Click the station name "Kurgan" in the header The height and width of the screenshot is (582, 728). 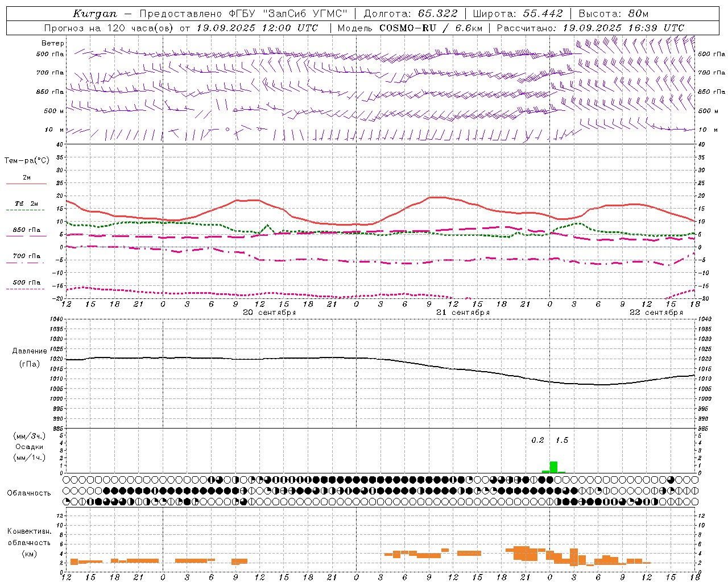(x=95, y=14)
